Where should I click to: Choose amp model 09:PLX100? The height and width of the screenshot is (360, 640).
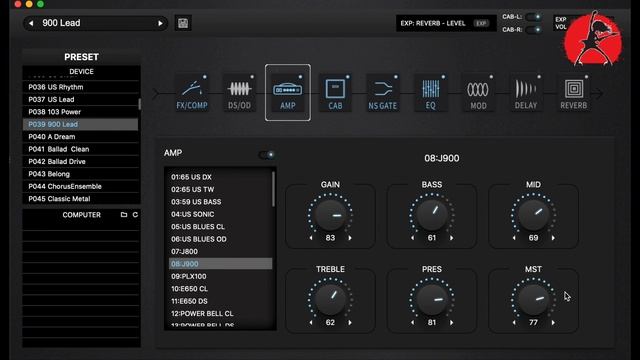point(220,276)
